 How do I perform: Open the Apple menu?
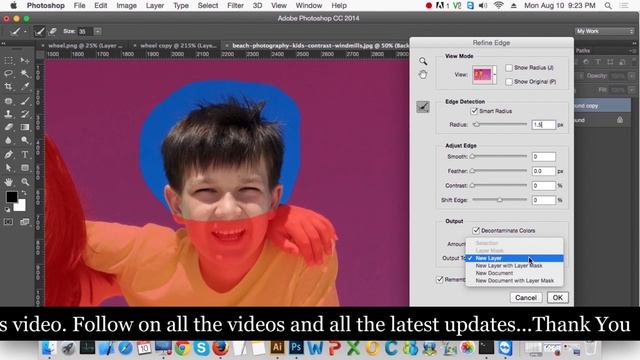pyautogui.click(x=13, y=6)
